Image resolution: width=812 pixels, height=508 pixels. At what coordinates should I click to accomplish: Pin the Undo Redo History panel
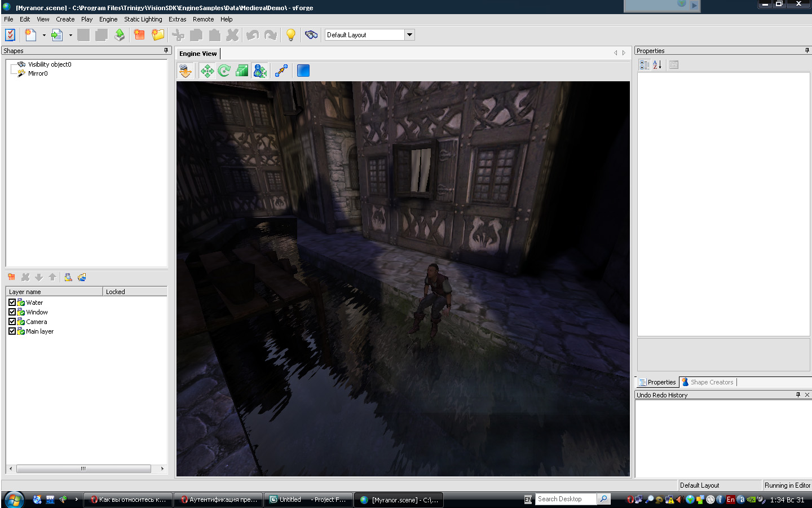[798, 395]
